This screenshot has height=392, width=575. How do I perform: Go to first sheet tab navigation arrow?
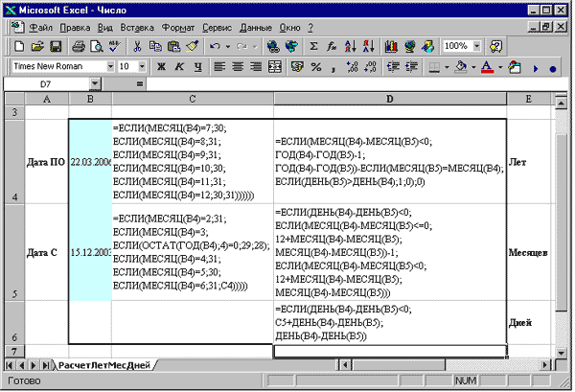(x=9, y=365)
